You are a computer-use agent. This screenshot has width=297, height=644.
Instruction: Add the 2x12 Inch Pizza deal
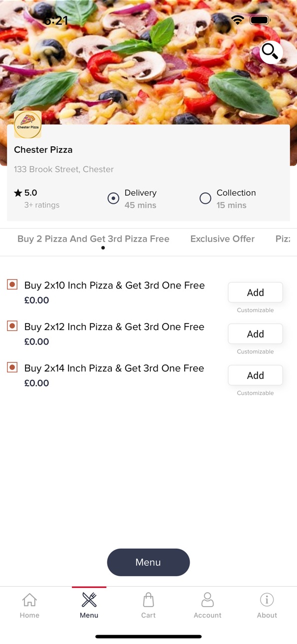[256, 334]
